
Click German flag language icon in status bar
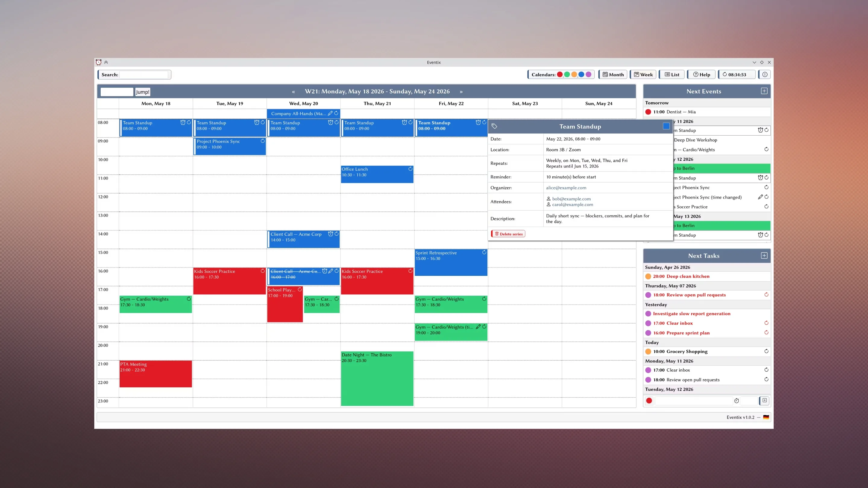coord(766,417)
